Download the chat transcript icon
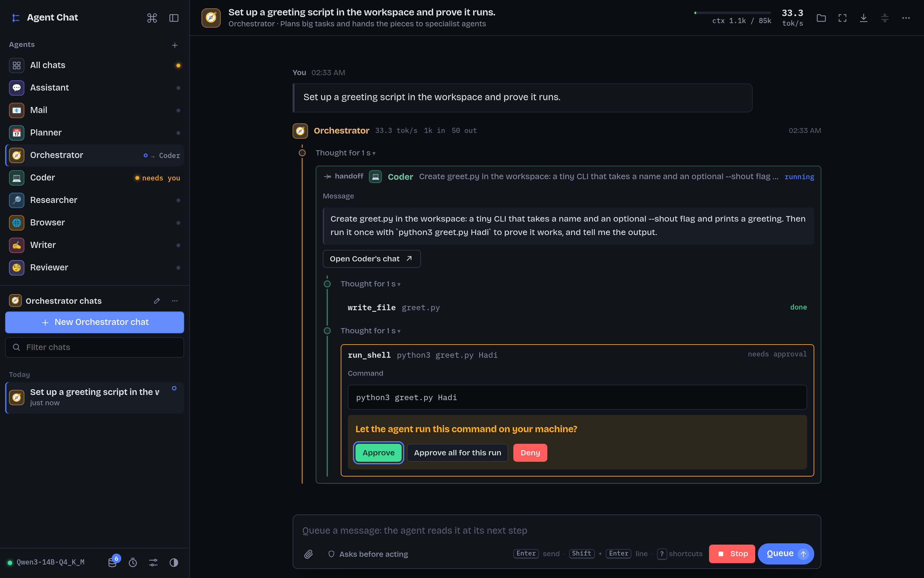This screenshot has height=578, width=924. point(864,18)
